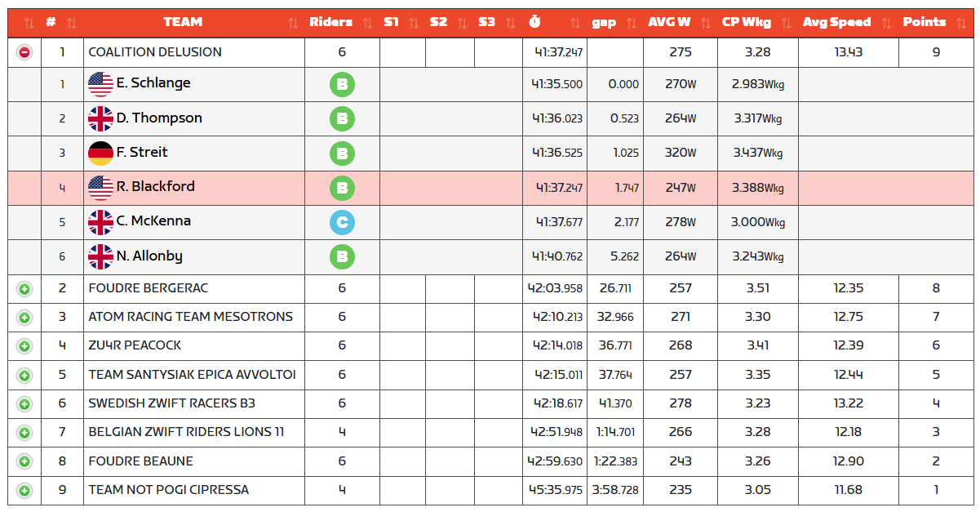Click N. Allonby's UK flag icon
This screenshot has height=512, width=980.
100,256
